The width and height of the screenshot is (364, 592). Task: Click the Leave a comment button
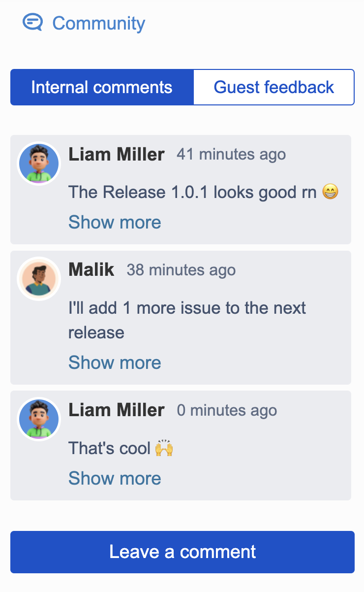[x=182, y=552]
